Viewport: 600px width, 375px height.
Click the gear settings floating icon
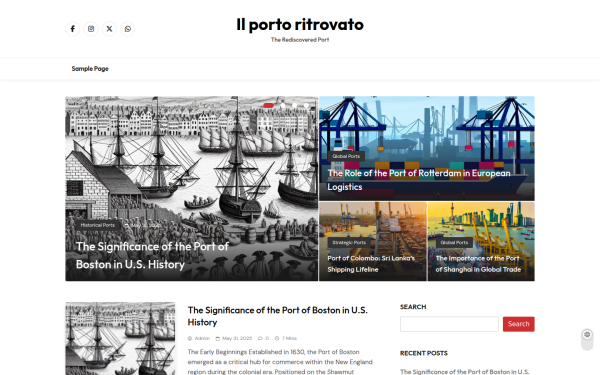tap(587, 334)
